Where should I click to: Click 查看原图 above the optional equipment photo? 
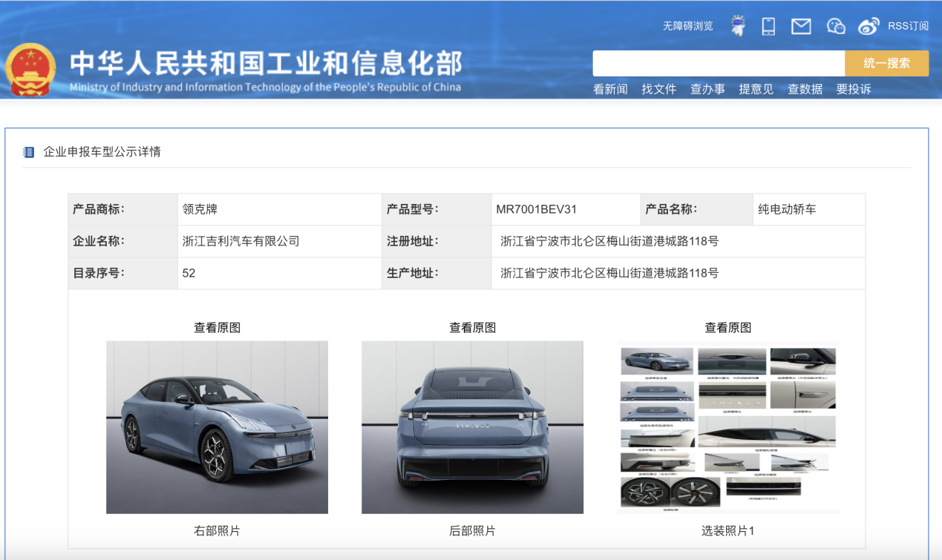point(728,327)
